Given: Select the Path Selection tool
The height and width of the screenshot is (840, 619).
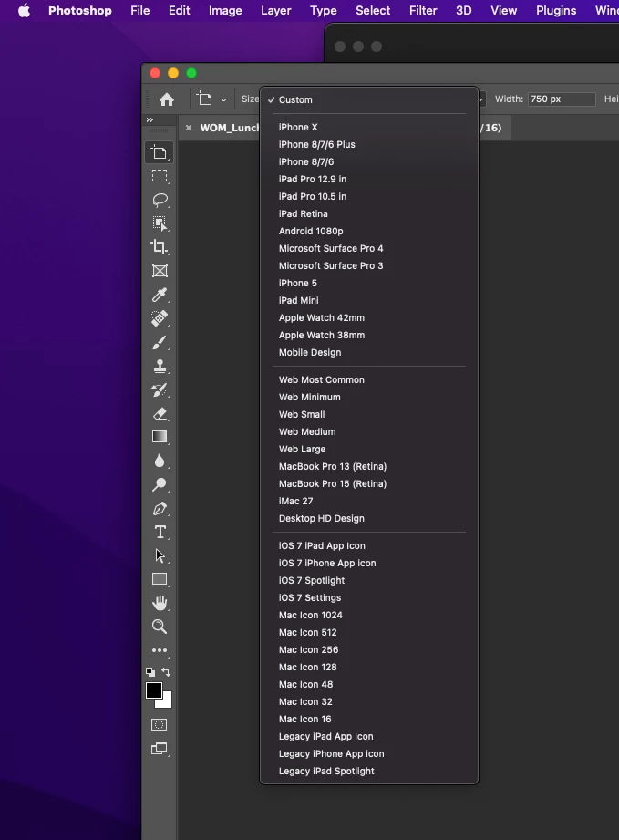Looking at the screenshot, I should pos(159,555).
